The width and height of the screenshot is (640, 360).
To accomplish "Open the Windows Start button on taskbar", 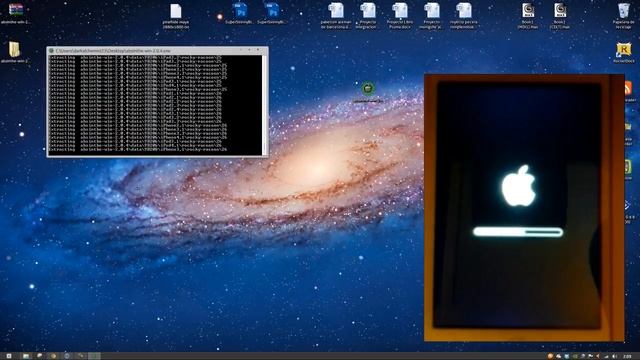I will click(x=9, y=356).
